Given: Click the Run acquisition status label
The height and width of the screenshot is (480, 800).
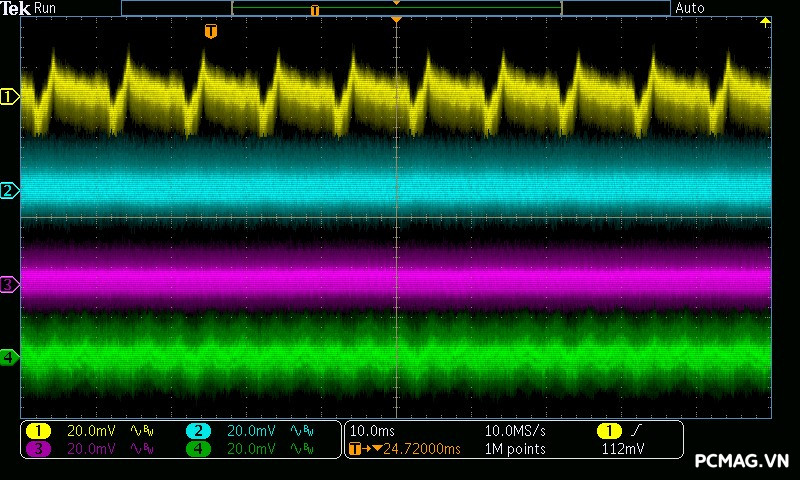Looking at the screenshot, I should coord(45,8).
